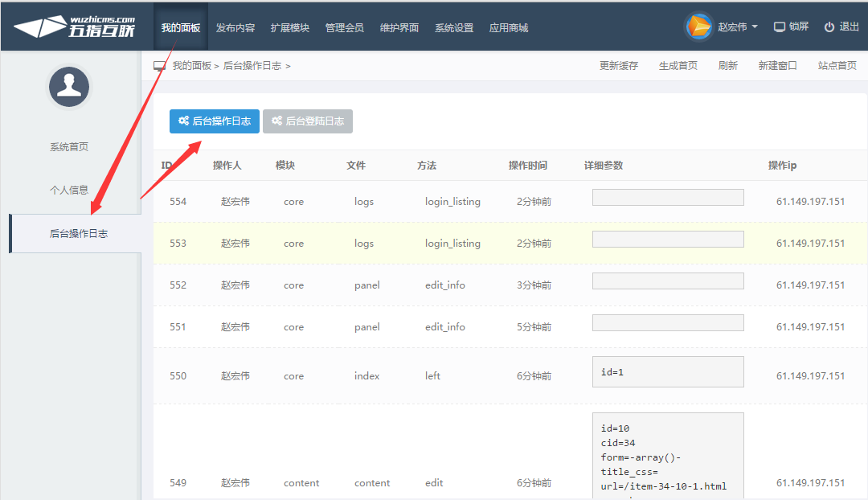The image size is (868, 500).
Task: Select 个人信息 in sidebar
Action: (69, 190)
